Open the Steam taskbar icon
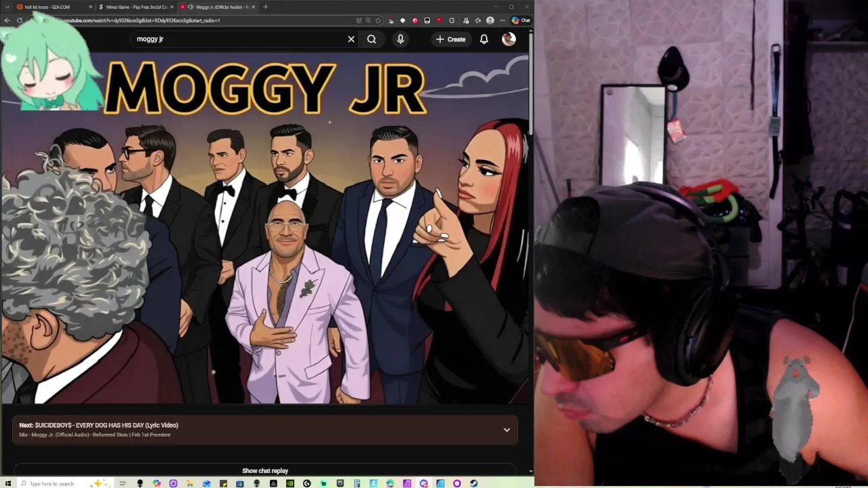Viewport: 868px width, 488px height. (x=473, y=483)
